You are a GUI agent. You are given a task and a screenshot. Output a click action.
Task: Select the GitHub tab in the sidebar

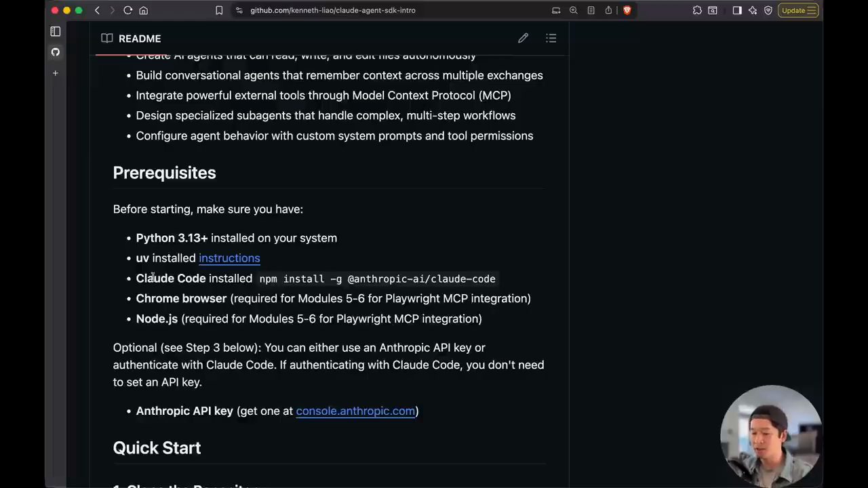coord(56,52)
